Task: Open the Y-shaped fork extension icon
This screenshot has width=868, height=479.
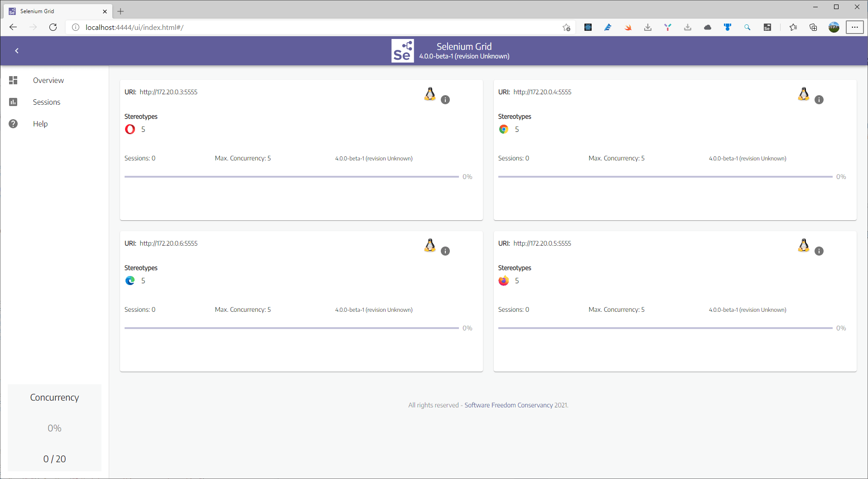Action: pyautogui.click(x=668, y=27)
